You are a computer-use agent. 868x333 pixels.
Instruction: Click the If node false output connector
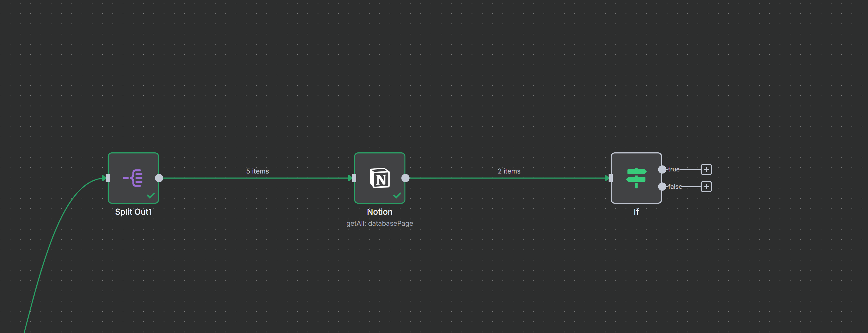662,187
